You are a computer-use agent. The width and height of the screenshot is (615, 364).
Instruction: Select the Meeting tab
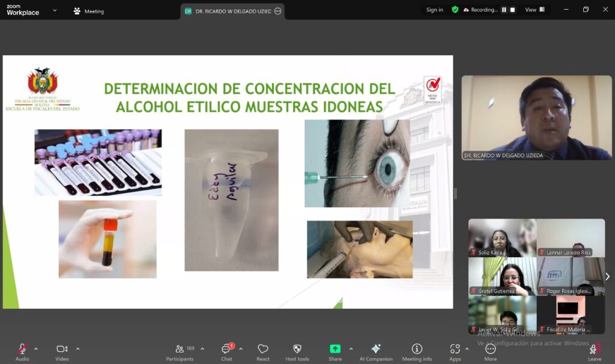[89, 11]
